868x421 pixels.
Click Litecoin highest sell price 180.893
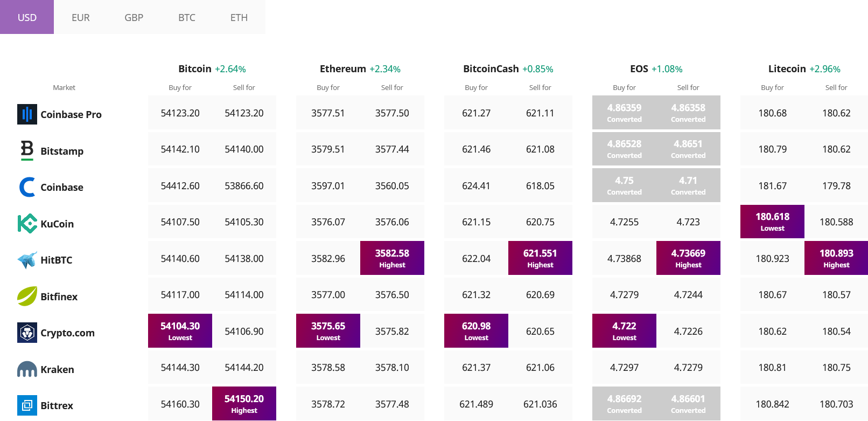[x=836, y=258]
